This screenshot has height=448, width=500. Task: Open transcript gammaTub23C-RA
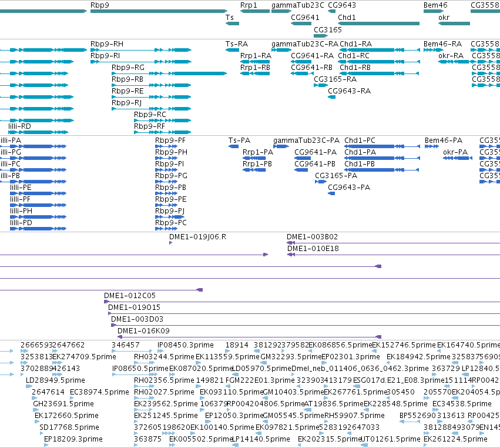304,44
